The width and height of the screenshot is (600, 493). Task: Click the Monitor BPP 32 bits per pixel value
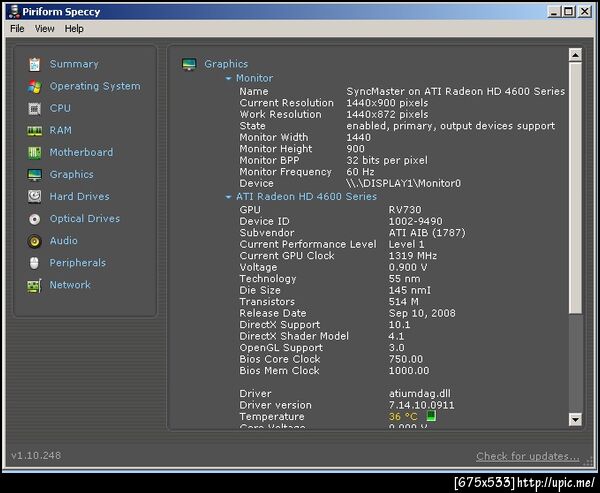click(387, 160)
